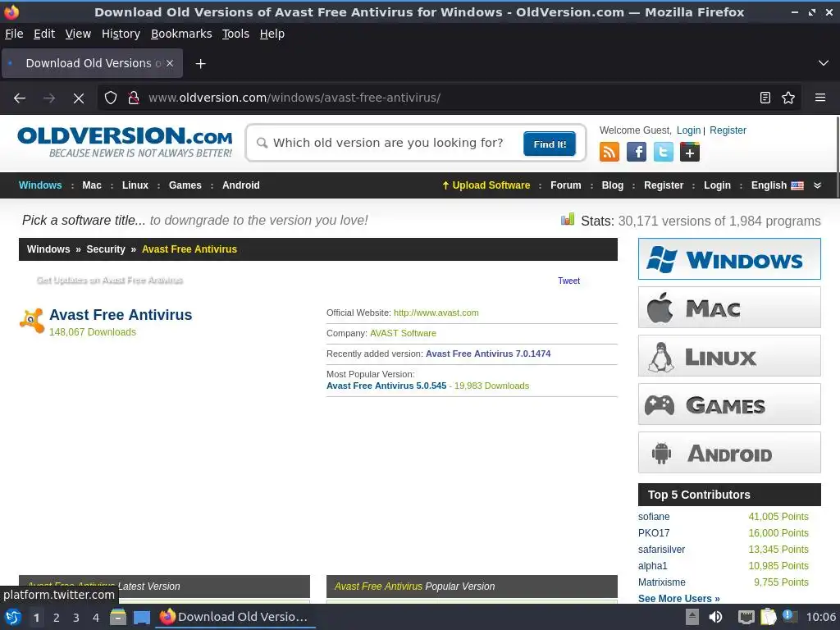Click the AVAST Software company link
The width and height of the screenshot is (840, 630).
[403, 333]
